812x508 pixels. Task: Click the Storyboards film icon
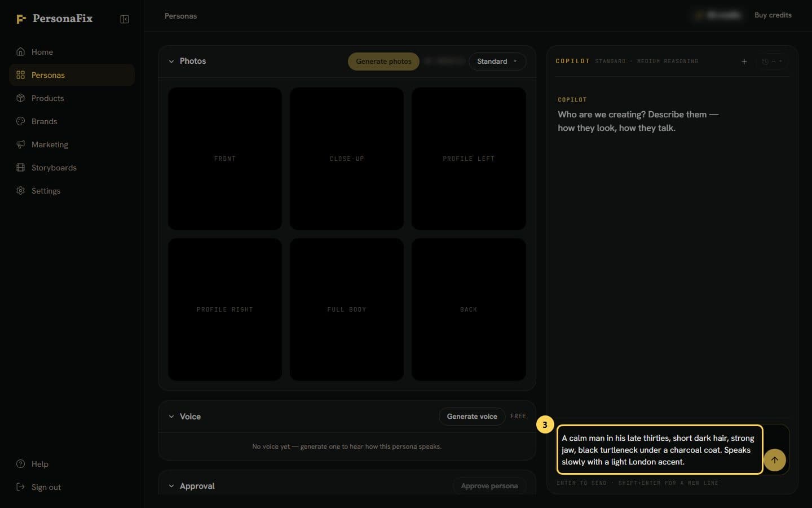(x=21, y=168)
